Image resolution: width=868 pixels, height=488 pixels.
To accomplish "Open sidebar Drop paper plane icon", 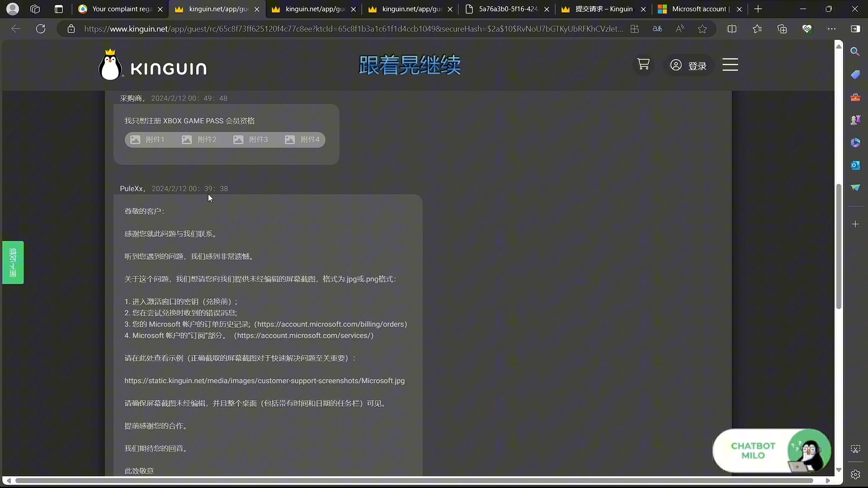I will [x=855, y=188].
